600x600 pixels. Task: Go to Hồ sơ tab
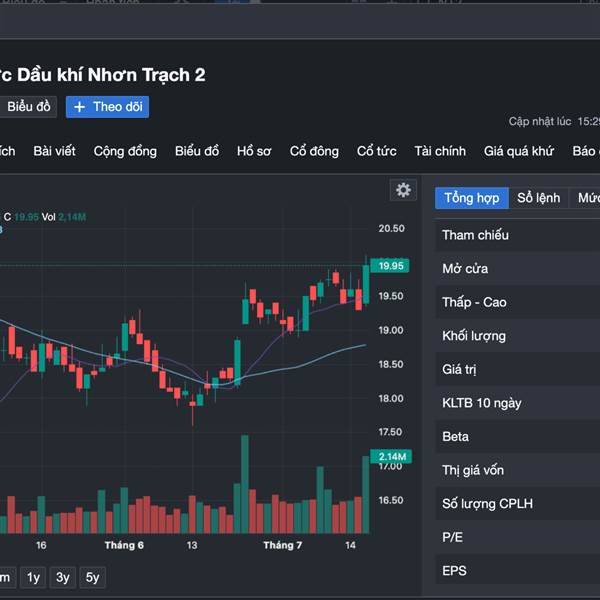pyautogui.click(x=254, y=151)
